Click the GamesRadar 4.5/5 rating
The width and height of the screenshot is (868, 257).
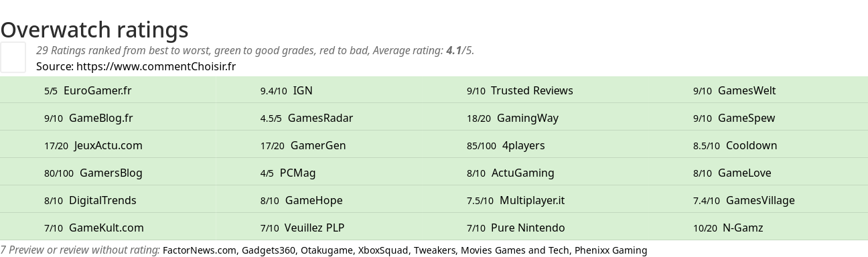(x=307, y=118)
